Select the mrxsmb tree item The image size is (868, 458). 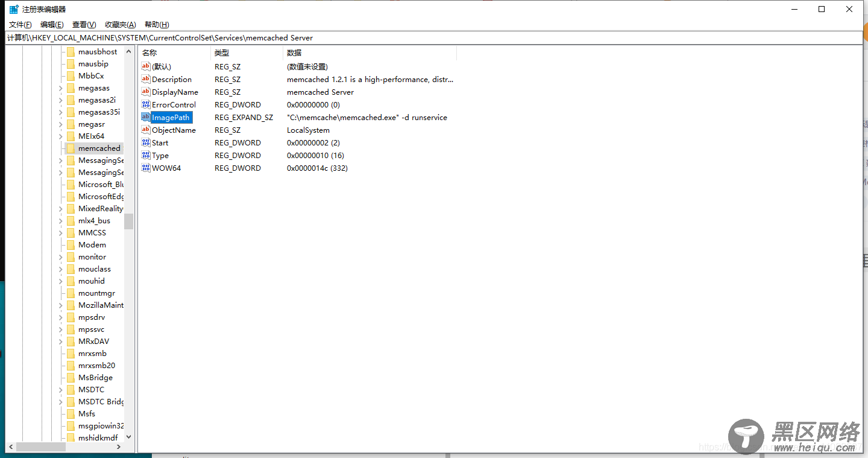coord(92,354)
